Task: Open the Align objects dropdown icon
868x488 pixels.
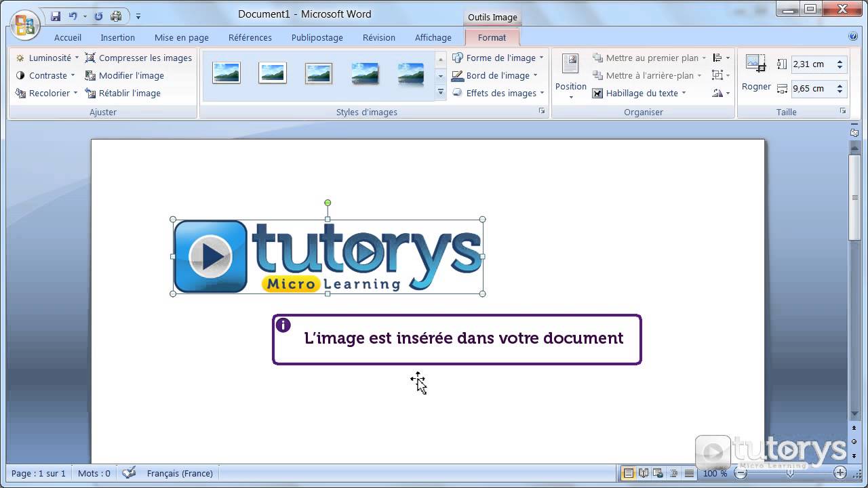Action: click(721, 58)
